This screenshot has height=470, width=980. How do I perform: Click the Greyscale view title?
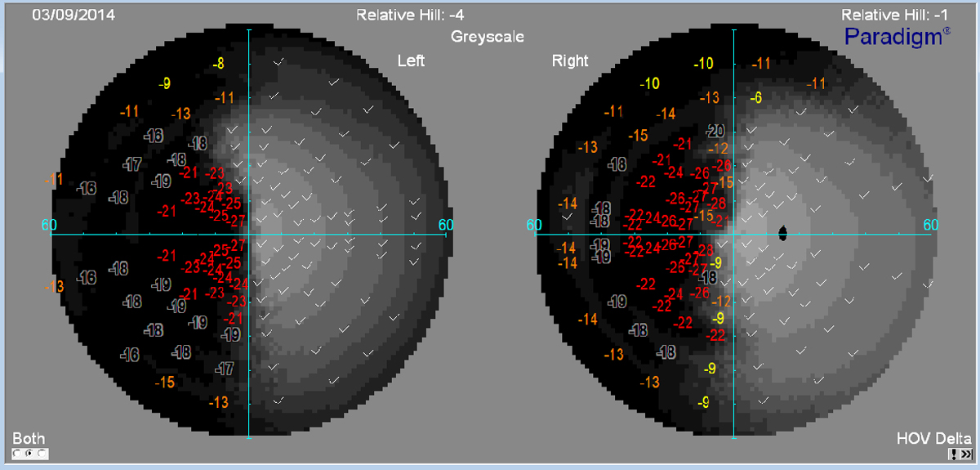click(x=488, y=36)
